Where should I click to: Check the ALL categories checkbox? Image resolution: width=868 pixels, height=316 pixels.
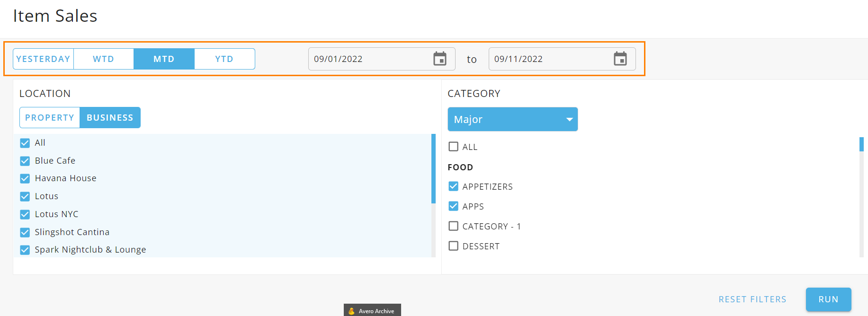pyautogui.click(x=453, y=147)
